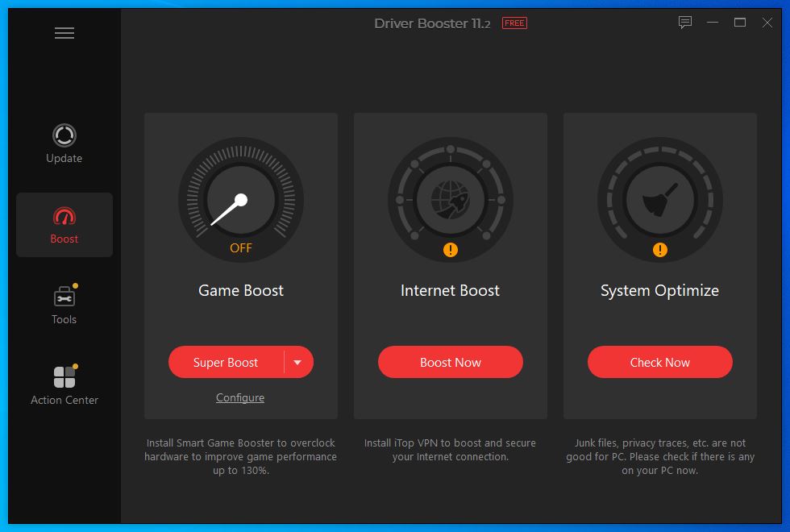Click the Boost Now button
790x532 pixels.
pyautogui.click(x=451, y=362)
